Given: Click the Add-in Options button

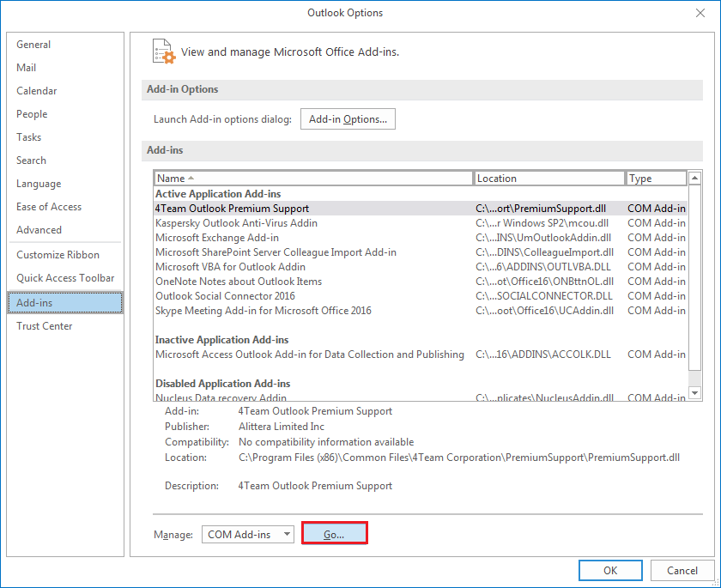Looking at the screenshot, I should [348, 119].
